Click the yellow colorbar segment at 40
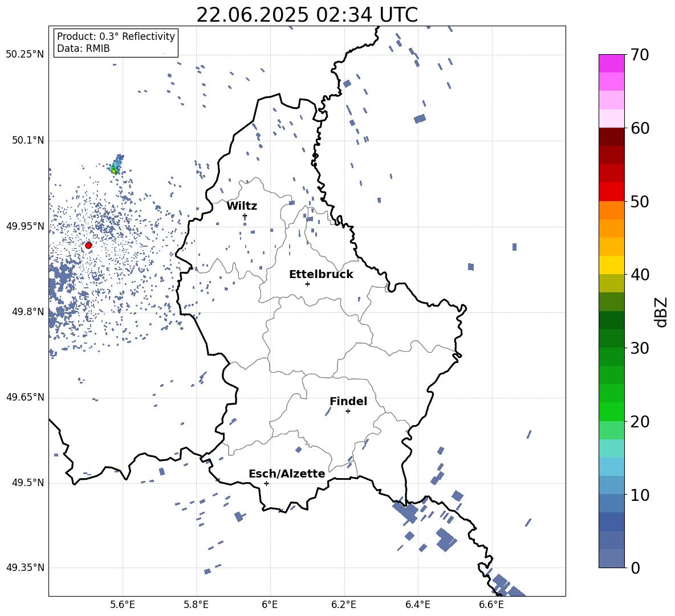Screen dimensions: 675x616 (x=611, y=265)
